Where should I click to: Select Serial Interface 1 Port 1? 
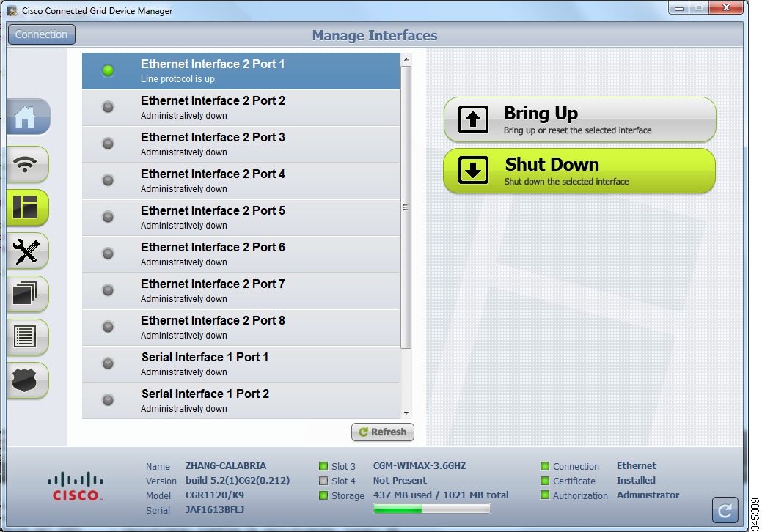(241, 364)
